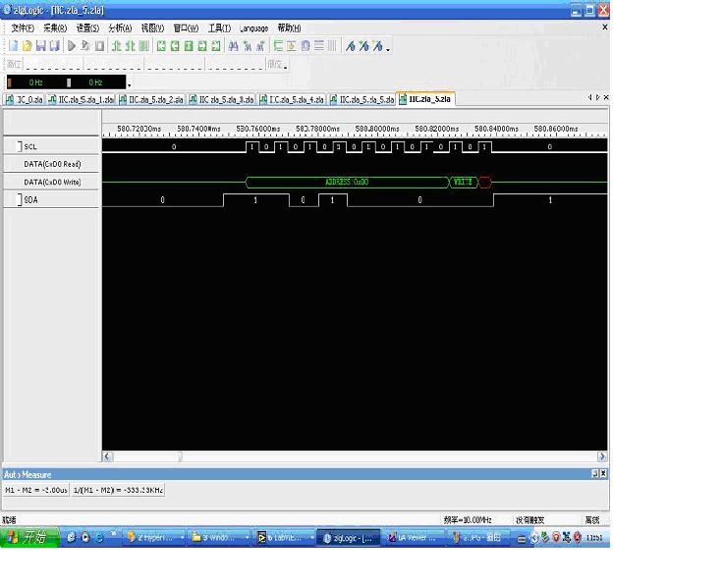
Task: Click the Save disk icon
Action: (41, 46)
